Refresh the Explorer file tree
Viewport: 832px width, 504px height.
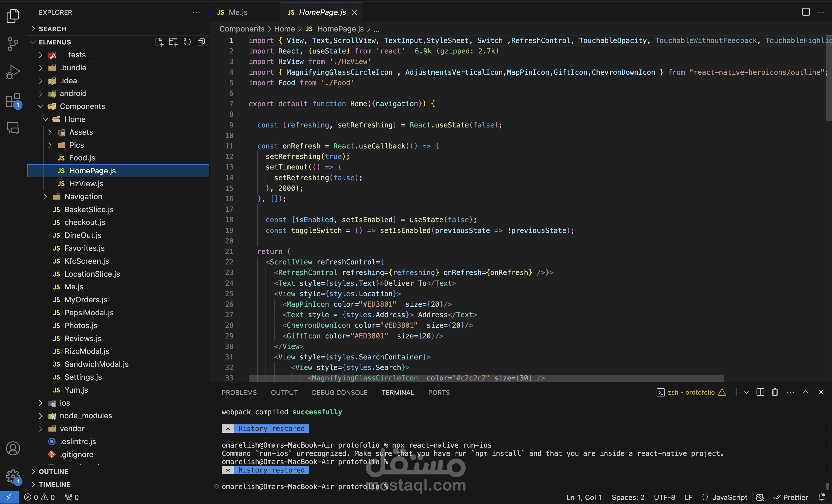[x=187, y=42]
